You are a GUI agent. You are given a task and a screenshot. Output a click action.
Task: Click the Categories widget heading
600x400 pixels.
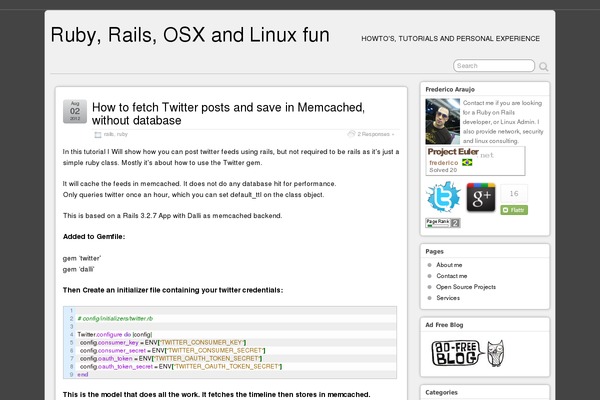pos(441,392)
